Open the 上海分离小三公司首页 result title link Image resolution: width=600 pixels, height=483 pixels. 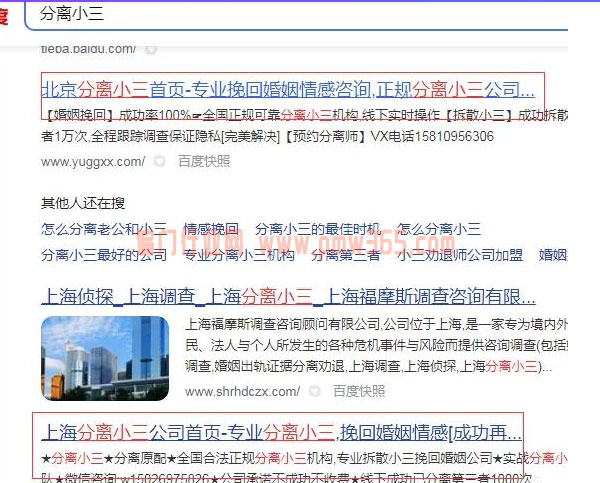[281, 433]
